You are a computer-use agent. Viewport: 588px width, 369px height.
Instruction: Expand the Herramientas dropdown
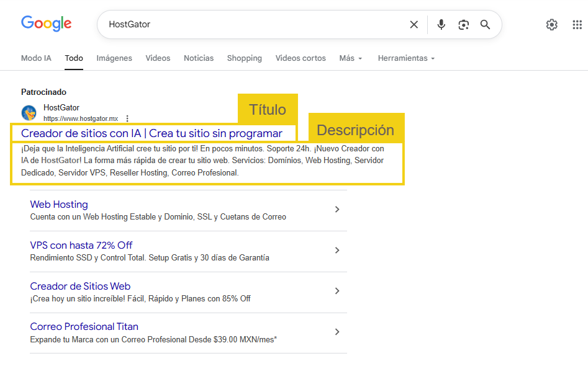point(406,58)
